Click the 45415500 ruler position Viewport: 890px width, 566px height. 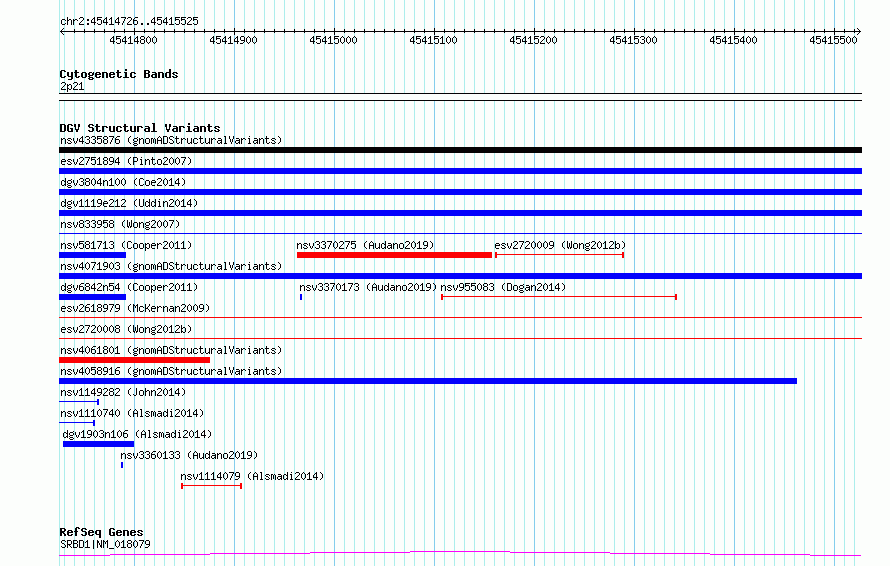833,40
